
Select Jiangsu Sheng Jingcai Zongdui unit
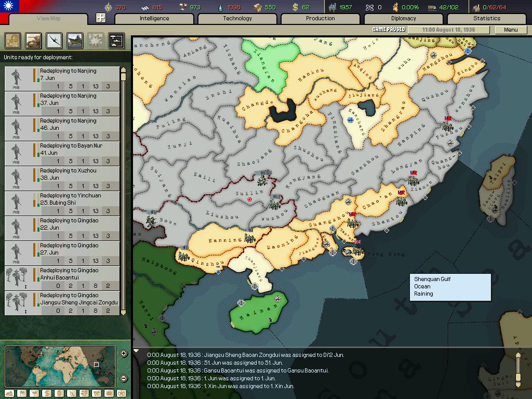coord(62,303)
